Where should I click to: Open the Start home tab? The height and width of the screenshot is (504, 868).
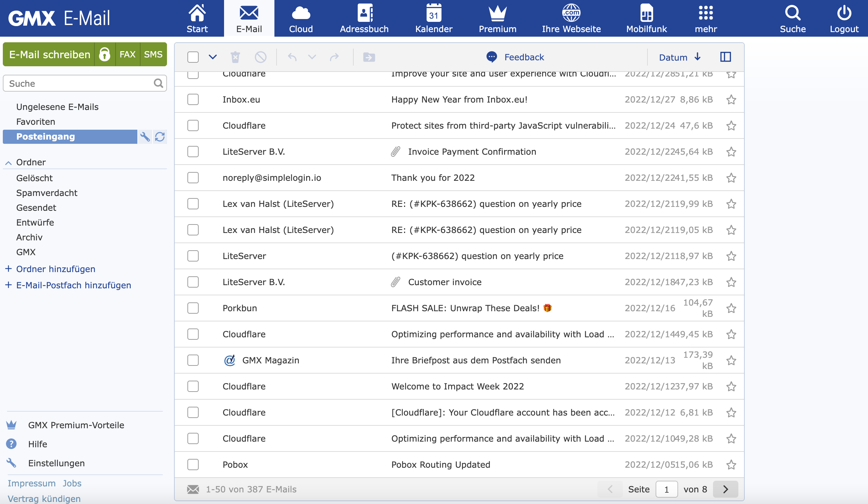pyautogui.click(x=197, y=18)
